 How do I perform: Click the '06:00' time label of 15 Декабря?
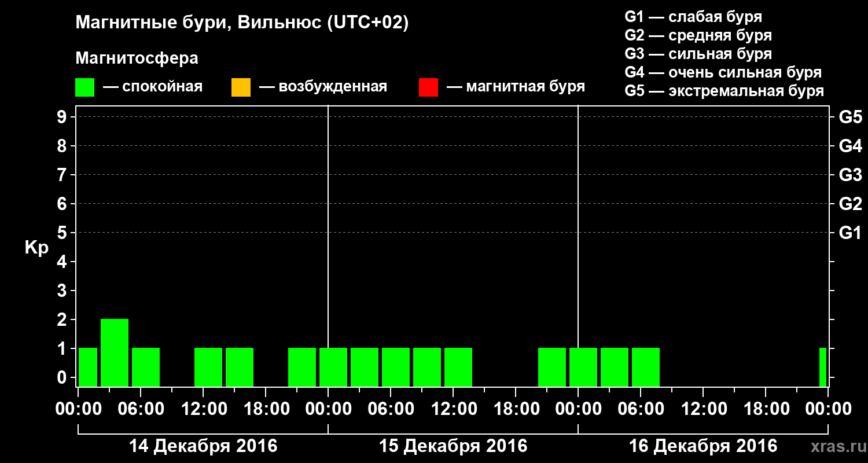click(391, 409)
